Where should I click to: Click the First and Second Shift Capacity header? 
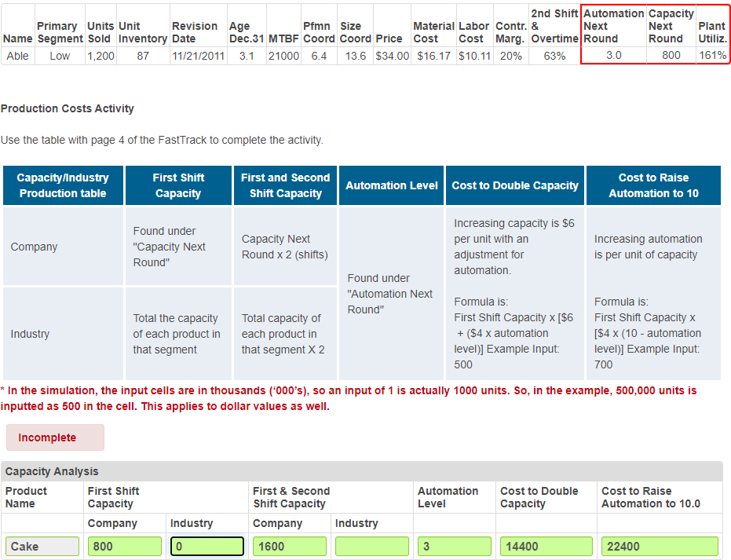tap(285, 185)
